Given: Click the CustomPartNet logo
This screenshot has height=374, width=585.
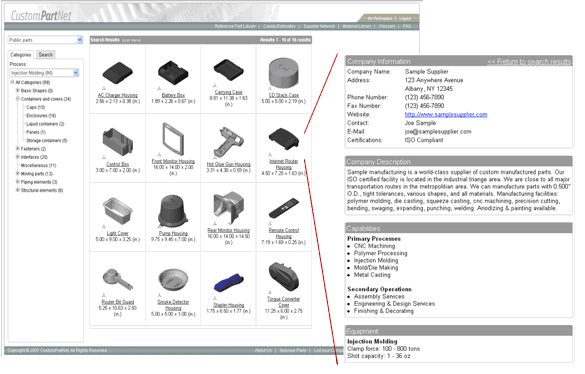Looking at the screenshot, I should point(41,15).
